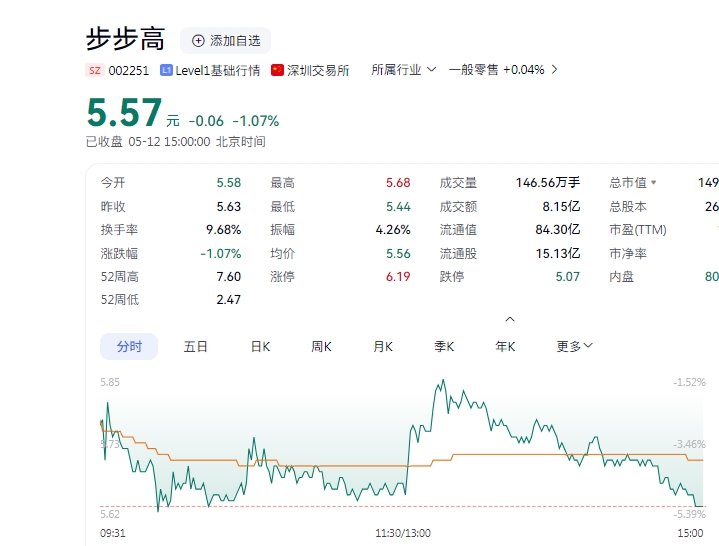Click the SZ market tag icon
The height and width of the screenshot is (546, 719).
(x=94, y=70)
